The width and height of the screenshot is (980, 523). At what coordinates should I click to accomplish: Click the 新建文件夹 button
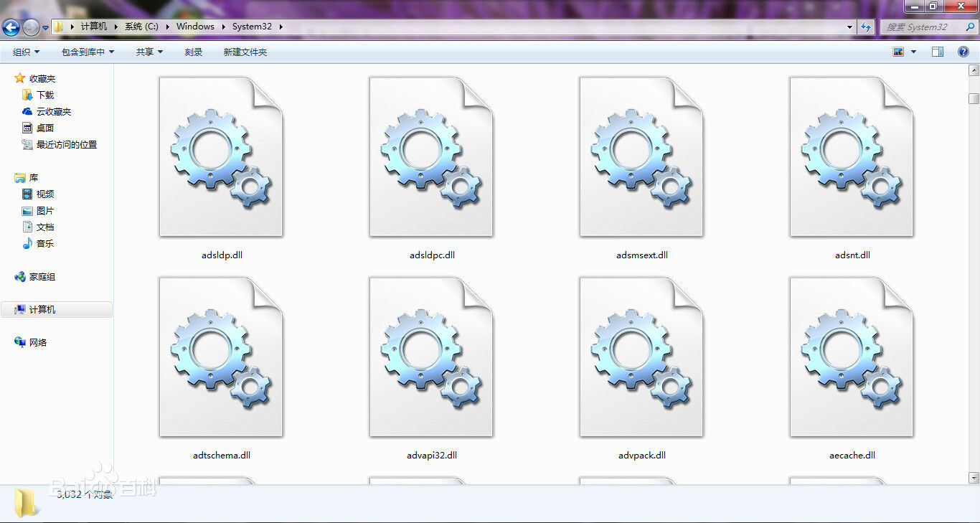pyautogui.click(x=245, y=52)
